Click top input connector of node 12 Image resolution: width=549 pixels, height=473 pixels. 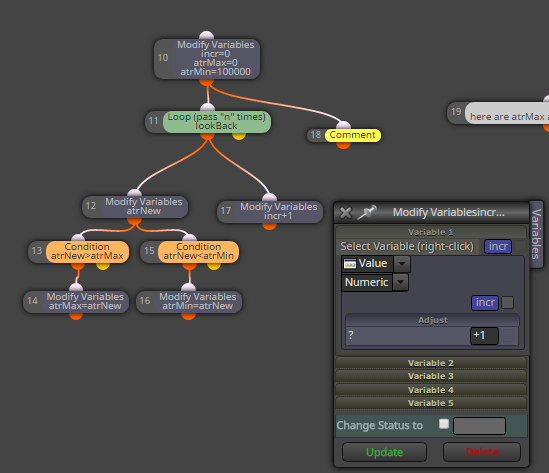[134, 193]
